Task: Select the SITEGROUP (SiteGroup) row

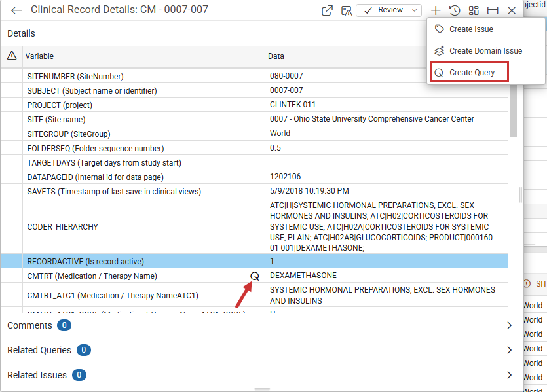Action: tap(254, 134)
